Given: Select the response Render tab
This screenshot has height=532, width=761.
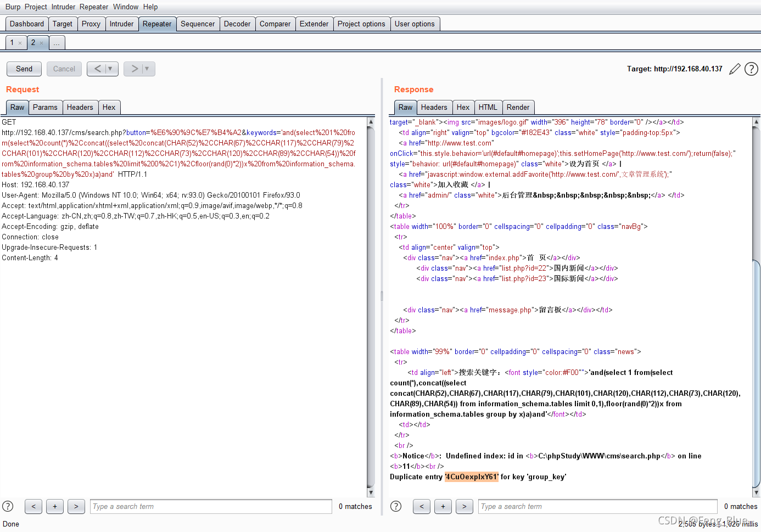Looking at the screenshot, I should click(x=518, y=107).
